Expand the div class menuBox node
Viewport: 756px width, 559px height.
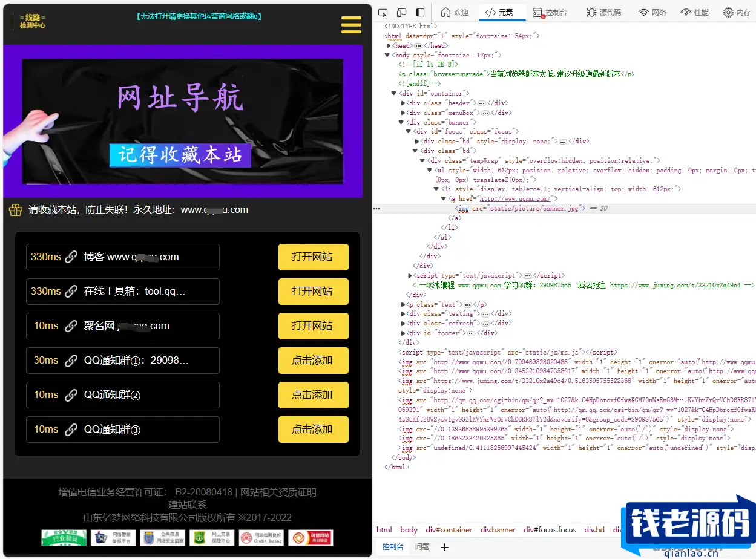tap(403, 113)
